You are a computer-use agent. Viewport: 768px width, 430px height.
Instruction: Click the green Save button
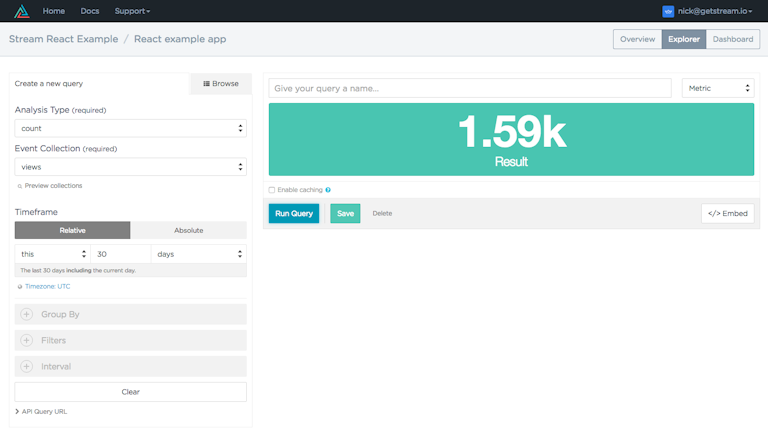(345, 214)
